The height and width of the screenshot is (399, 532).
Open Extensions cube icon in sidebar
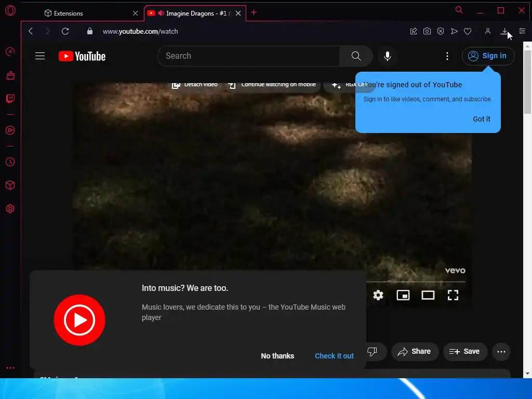(x=10, y=185)
